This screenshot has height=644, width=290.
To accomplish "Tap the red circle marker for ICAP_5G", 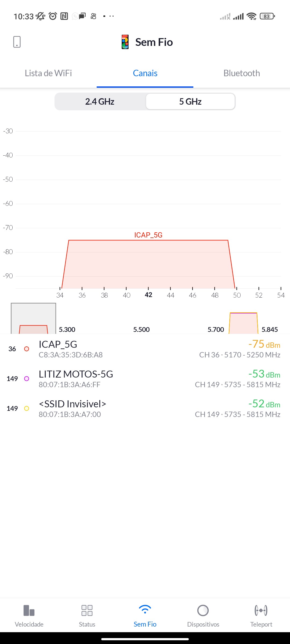I will [x=27, y=349].
